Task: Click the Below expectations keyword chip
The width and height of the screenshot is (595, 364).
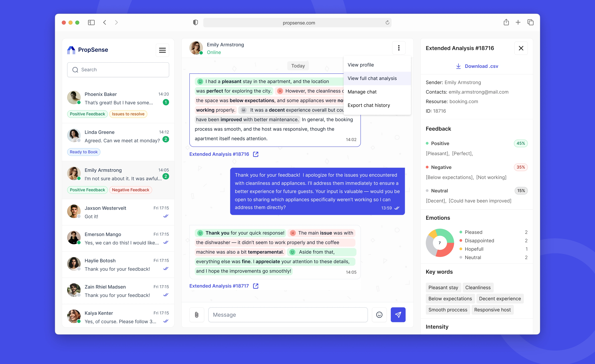Action: click(x=450, y=299)
